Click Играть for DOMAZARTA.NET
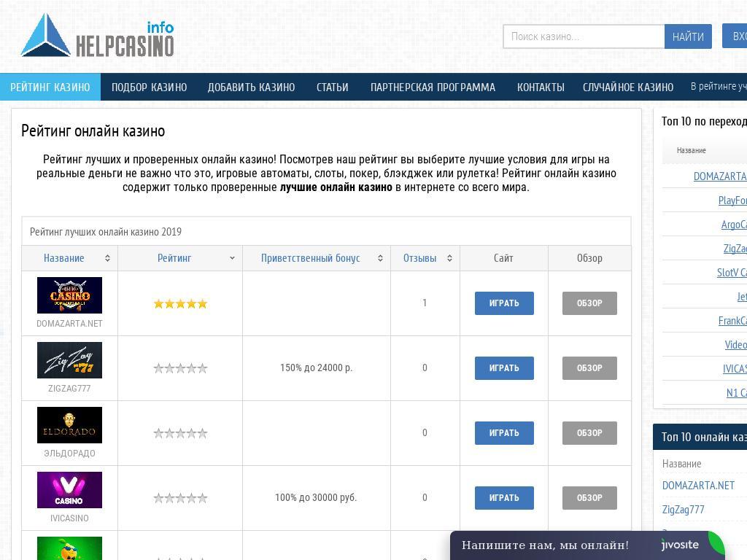This screenshot has width=747, height=560. pos(504,303)
